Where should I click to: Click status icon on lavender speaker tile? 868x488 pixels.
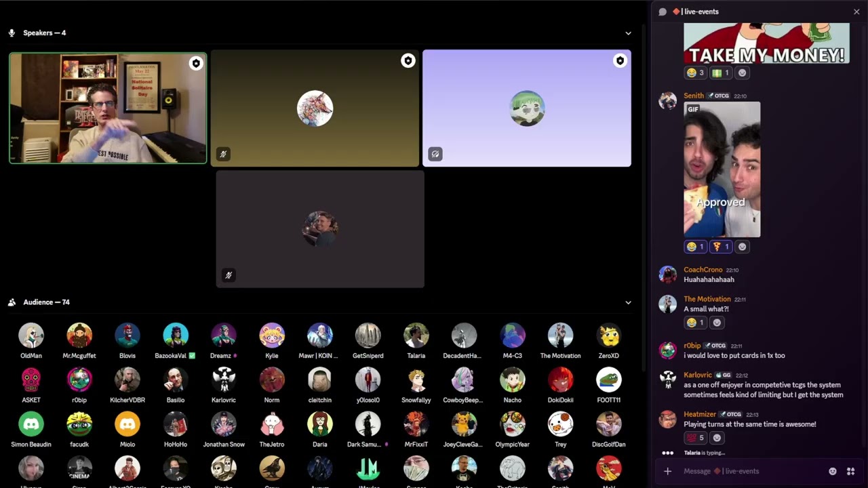tap(435, 154)
